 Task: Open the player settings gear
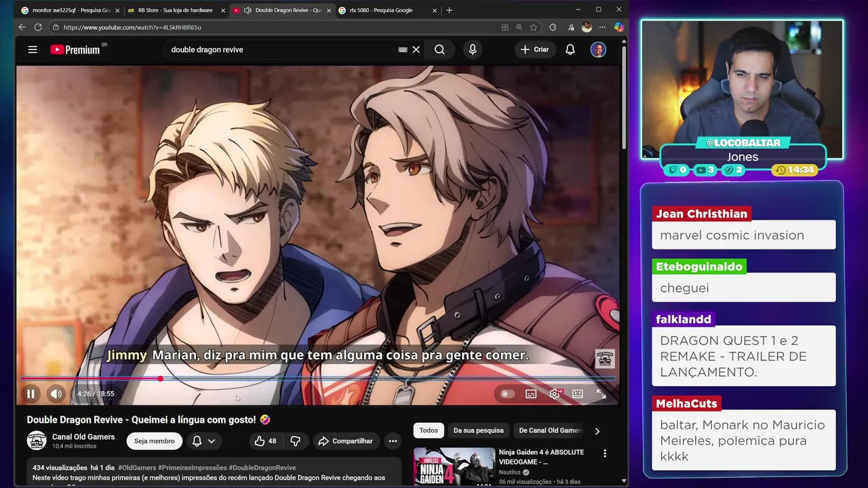(555, 394)
